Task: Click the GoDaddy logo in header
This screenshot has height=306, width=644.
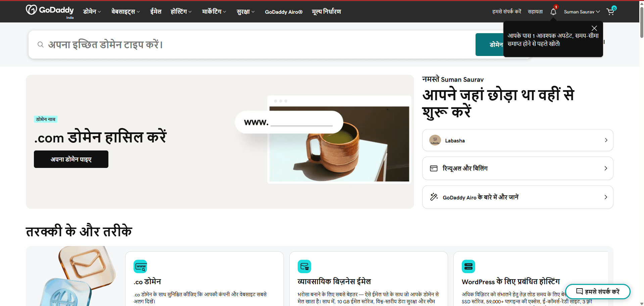Action: 50,10
